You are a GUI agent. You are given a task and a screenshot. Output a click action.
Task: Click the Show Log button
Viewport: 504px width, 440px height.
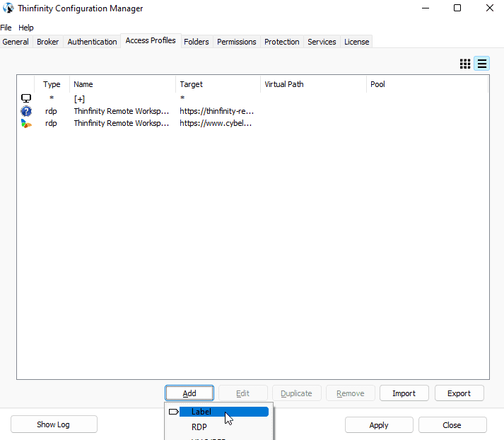click(54, 424)
